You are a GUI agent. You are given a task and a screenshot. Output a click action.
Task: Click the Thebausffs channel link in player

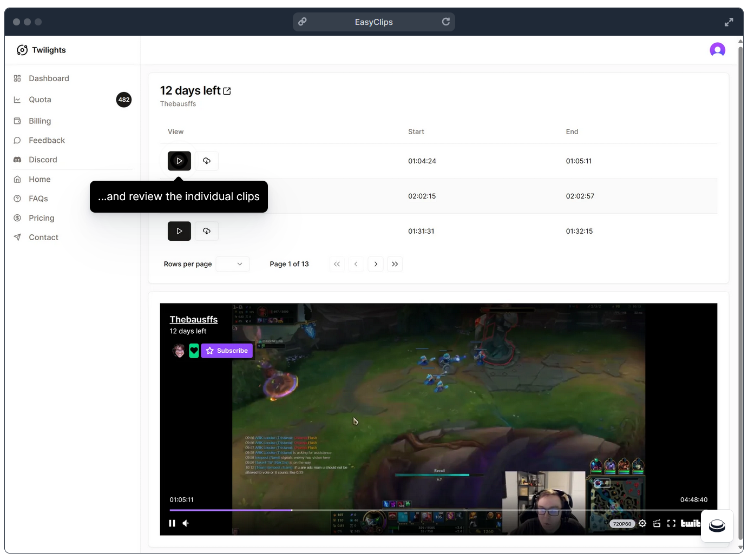tap(194, 320)
